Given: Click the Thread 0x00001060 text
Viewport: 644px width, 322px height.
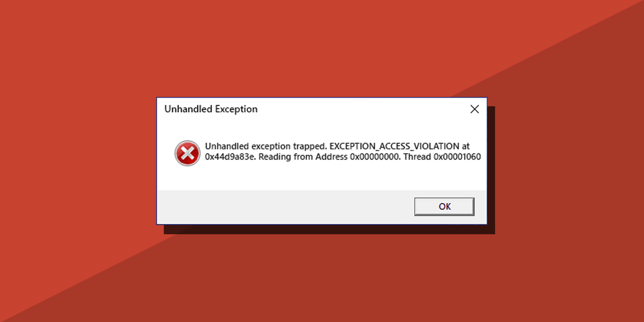Looking at the screenshot, I should pyautogui.click(x=442, y=157).
